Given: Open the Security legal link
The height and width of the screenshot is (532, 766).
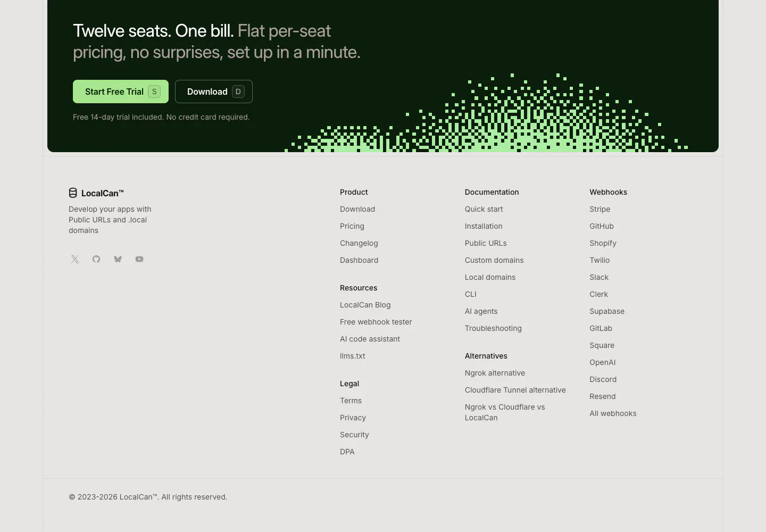Looking at the screenshot, I should pos(354,435).
